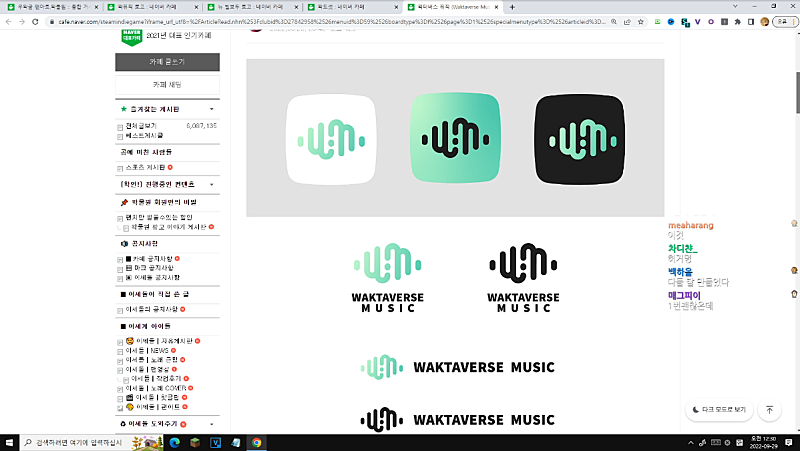Click chat username 차디챤_
Screen dimensions: 800x451
683,248
